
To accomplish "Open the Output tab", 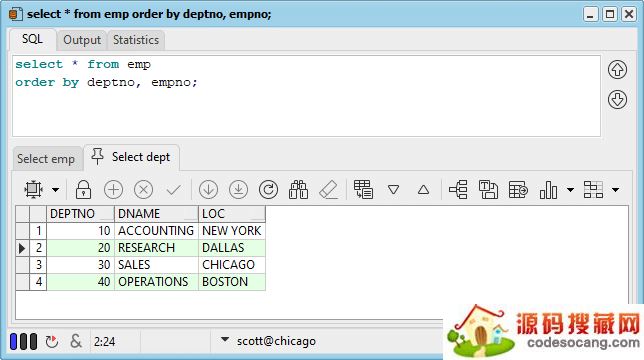I will (x=82, y=40).
